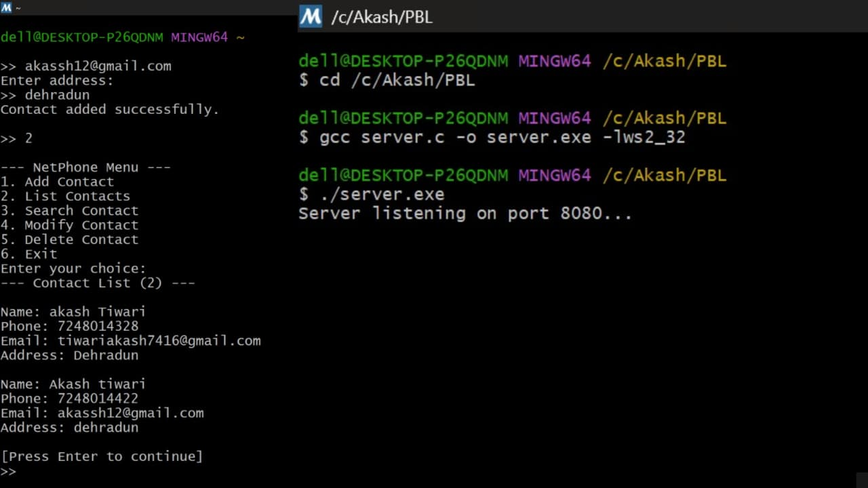
Task: Click the tilde title of the left terminal
Action: (17, 7)
